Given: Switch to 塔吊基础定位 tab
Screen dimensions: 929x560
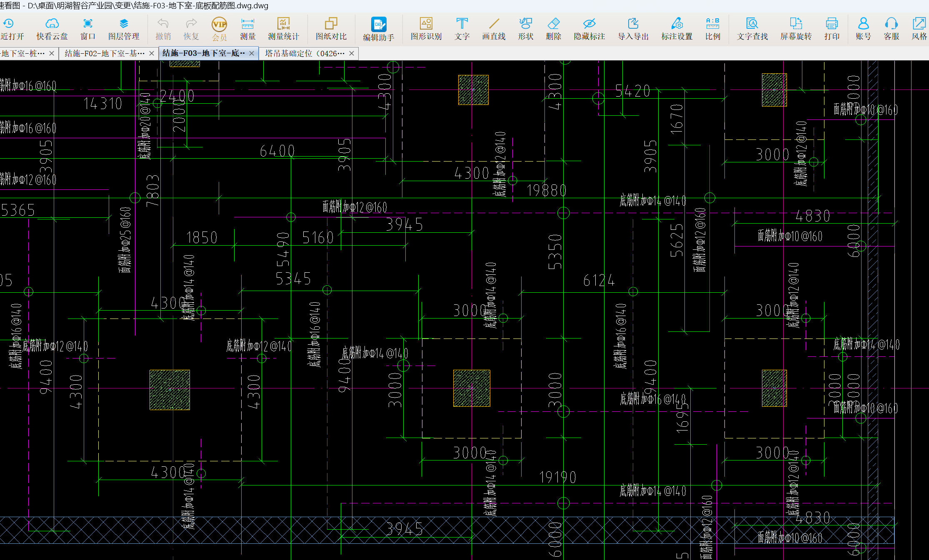Looking at the screenshot, I should click(x=305, y=53).
